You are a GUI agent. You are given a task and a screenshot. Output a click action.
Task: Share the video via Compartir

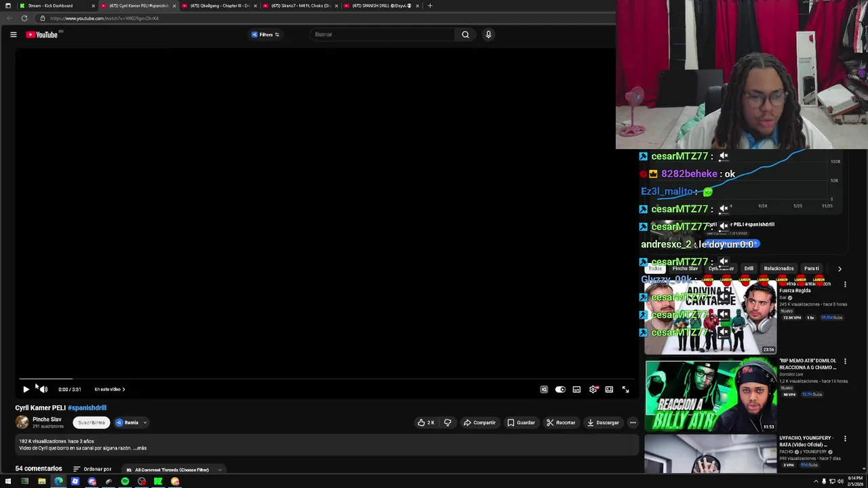pos(479,422)
